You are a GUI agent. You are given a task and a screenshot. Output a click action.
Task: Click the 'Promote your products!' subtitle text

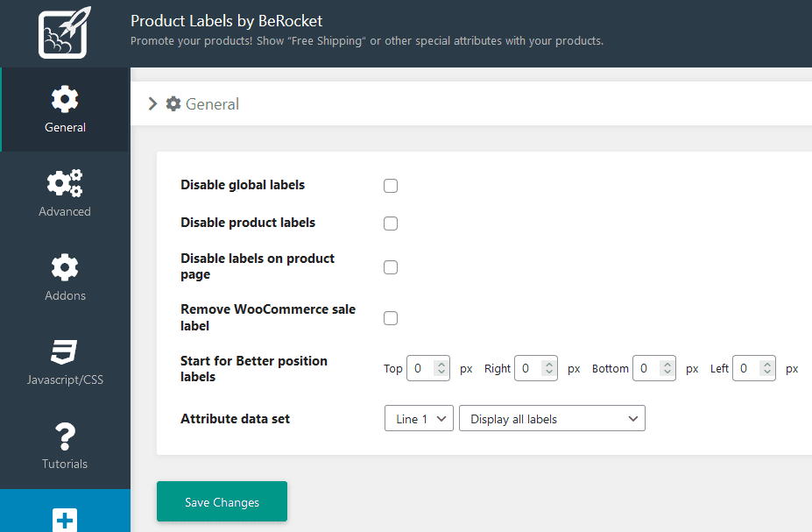click(367, 41)
